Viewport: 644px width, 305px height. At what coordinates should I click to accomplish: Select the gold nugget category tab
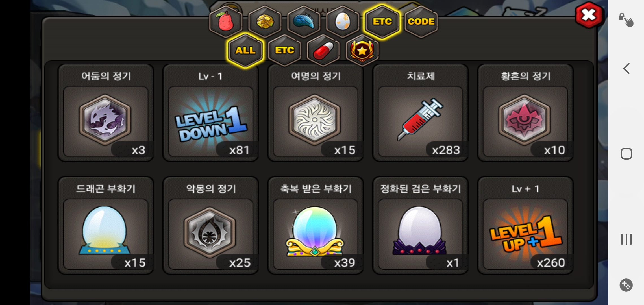pyautogui.click(x=265, y=22)
